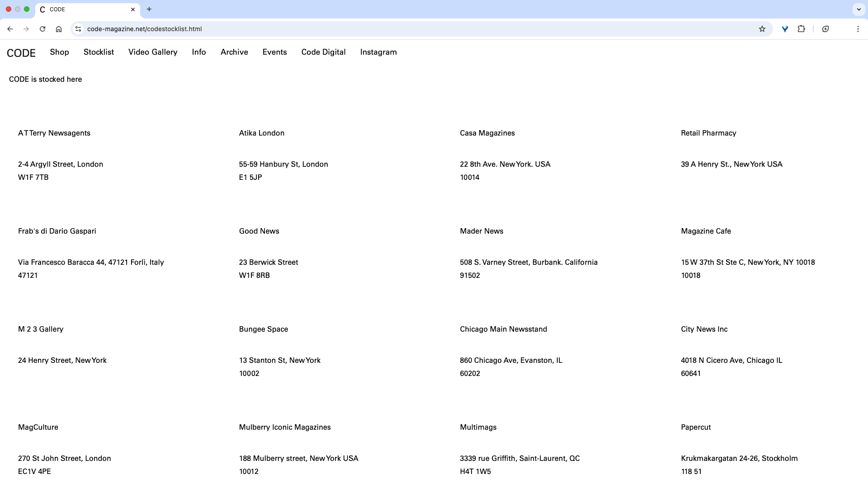868x488 pixels.
Task: Click zip code '60641'
Action: pyautogui.click(x=691, y=374)
